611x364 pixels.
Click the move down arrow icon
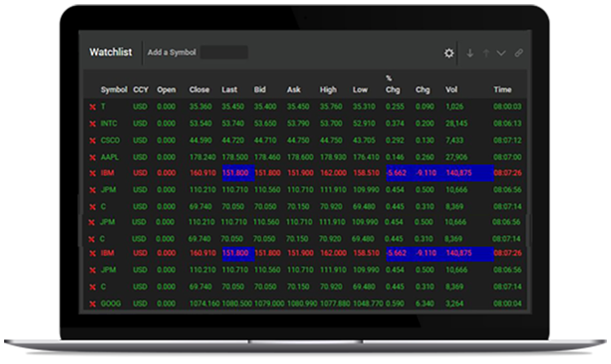470,53
